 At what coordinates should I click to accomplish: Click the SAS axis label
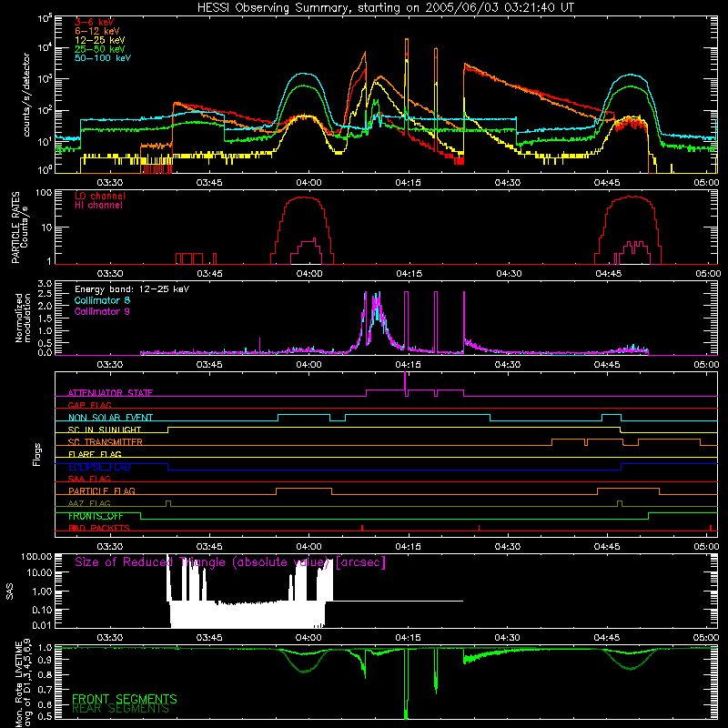(9, 591)
